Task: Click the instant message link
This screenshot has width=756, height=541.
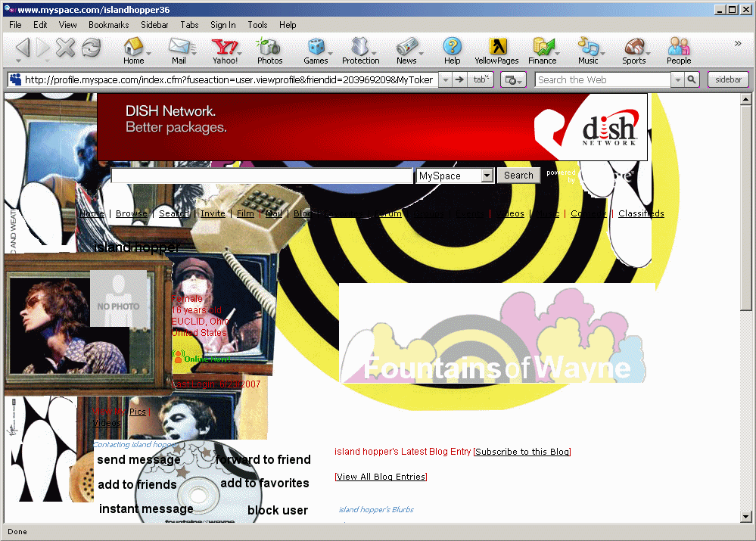Action: [x=146, y=508]
